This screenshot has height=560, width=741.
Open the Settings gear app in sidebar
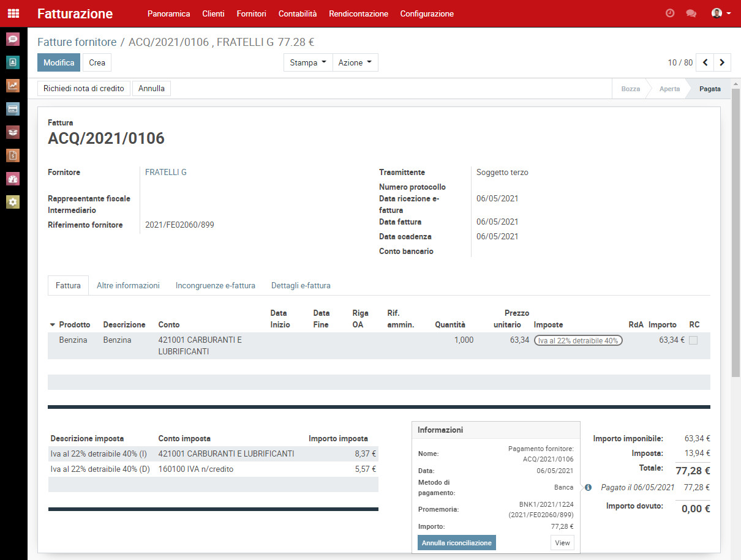click(13, 202)
